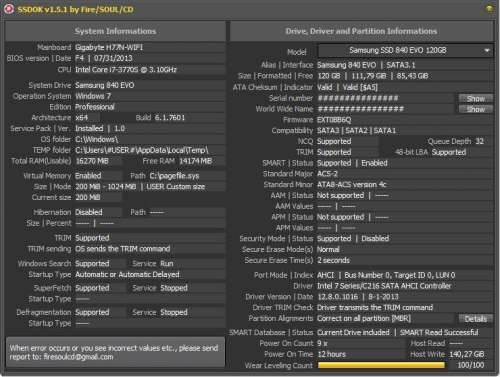The width and height of the screenshot is (500, 377).
Task: Click Secure Erase Time value 2 seconds
Action: (333, 260)
